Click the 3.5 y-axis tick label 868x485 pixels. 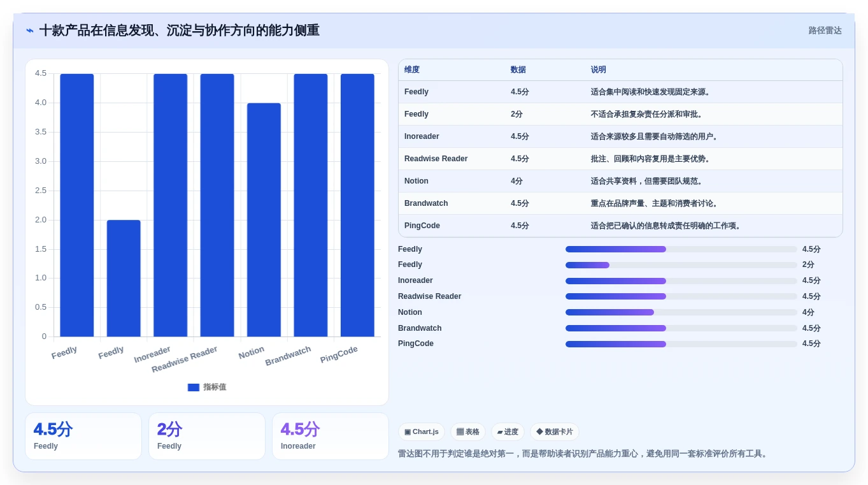pos(41,132)
